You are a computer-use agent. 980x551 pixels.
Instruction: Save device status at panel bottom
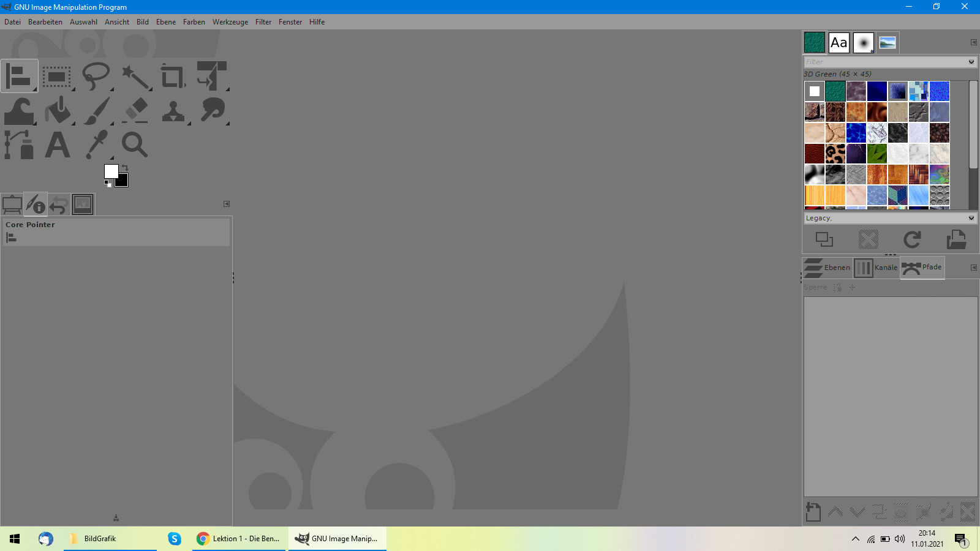click(x=116, y=518)
